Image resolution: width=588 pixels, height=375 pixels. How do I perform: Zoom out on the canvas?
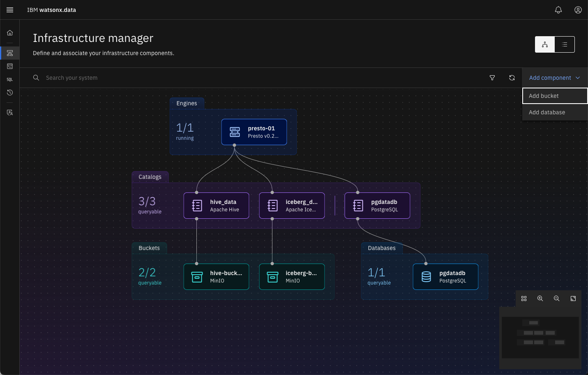pos(557,299)
